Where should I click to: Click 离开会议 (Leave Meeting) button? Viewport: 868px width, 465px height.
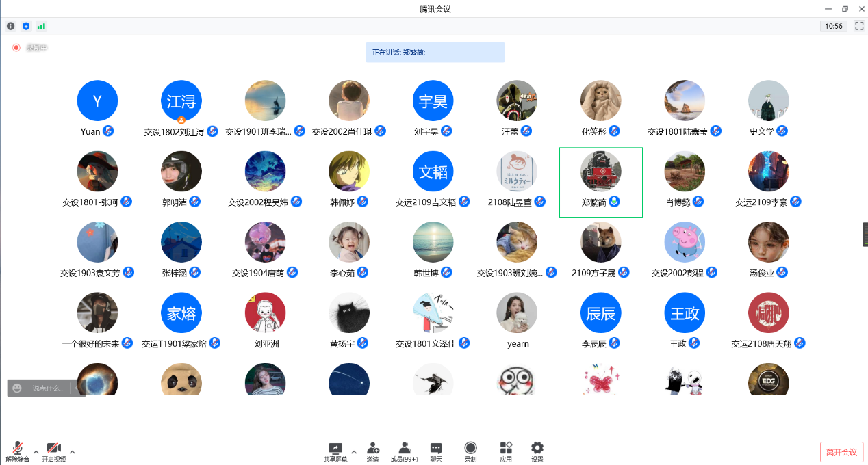pyautogui.click(x=841, y=452)
